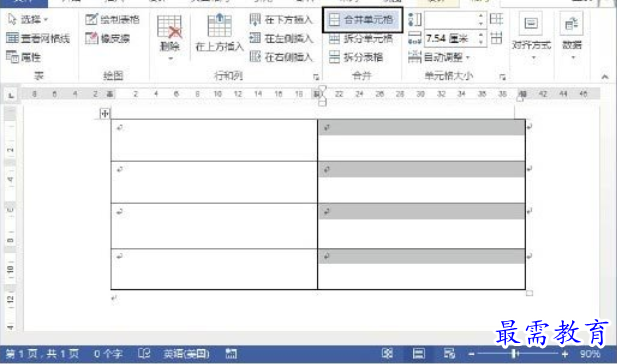Click the zoom in plus button
617x364 pixels.
[x=565, y=354]
